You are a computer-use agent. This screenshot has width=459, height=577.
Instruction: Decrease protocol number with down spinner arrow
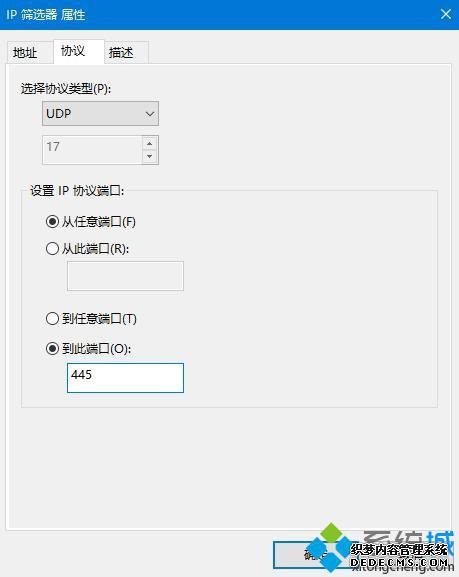point(150,156)
